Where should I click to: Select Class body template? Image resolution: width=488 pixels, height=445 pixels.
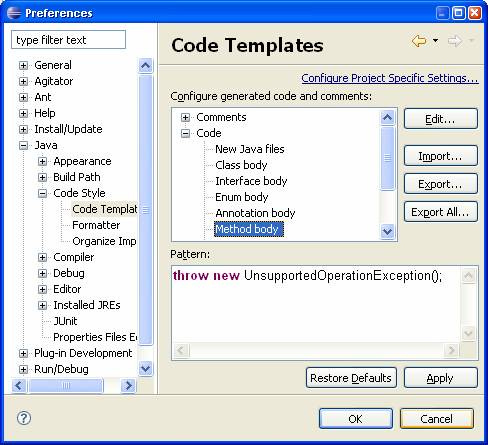pyautogui.click(x=241, y=165)
